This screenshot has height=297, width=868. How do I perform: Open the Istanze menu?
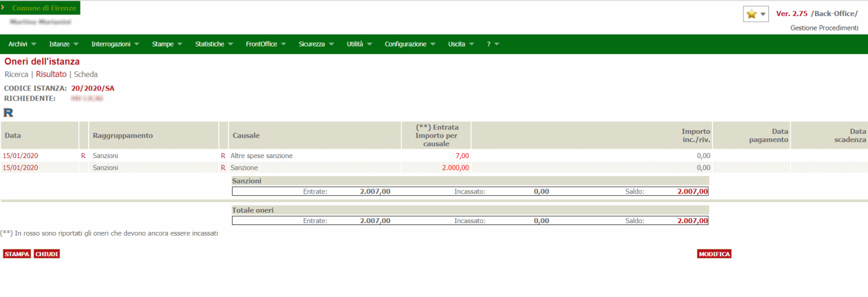pyautogui.click(x=63, y=44)
